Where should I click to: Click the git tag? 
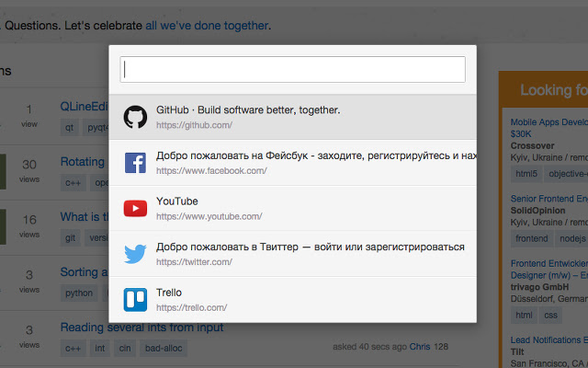coord(70,238)
